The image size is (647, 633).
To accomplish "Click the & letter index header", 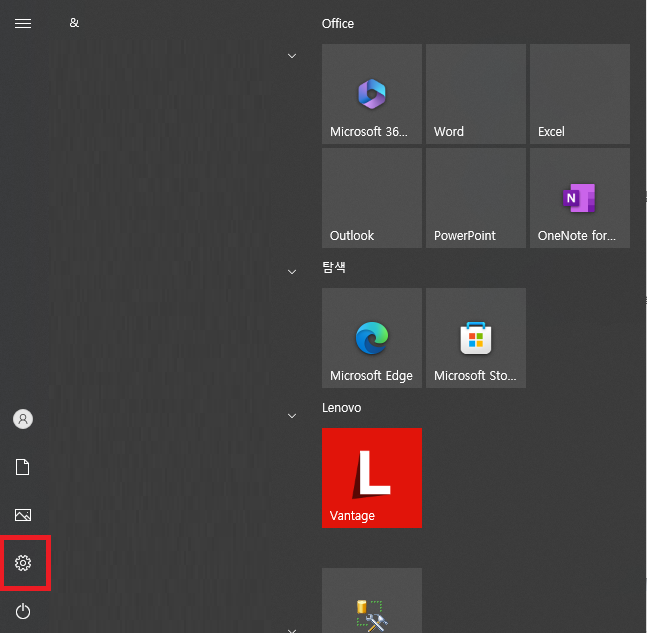I will (x=74, y=23).
